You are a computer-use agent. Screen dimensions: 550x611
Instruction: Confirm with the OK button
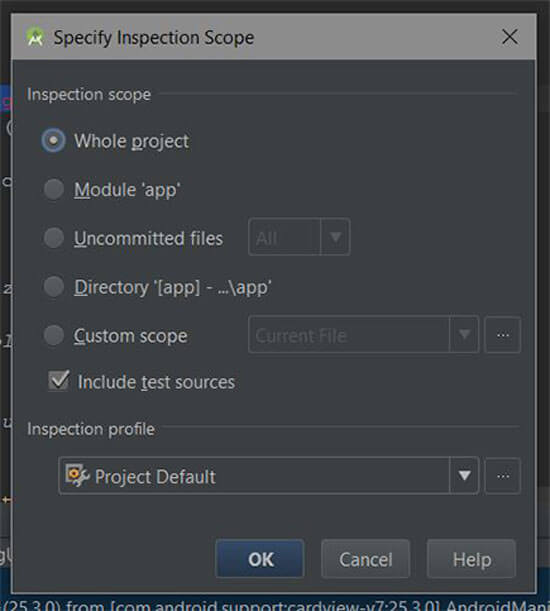click(x=260, y=559)
